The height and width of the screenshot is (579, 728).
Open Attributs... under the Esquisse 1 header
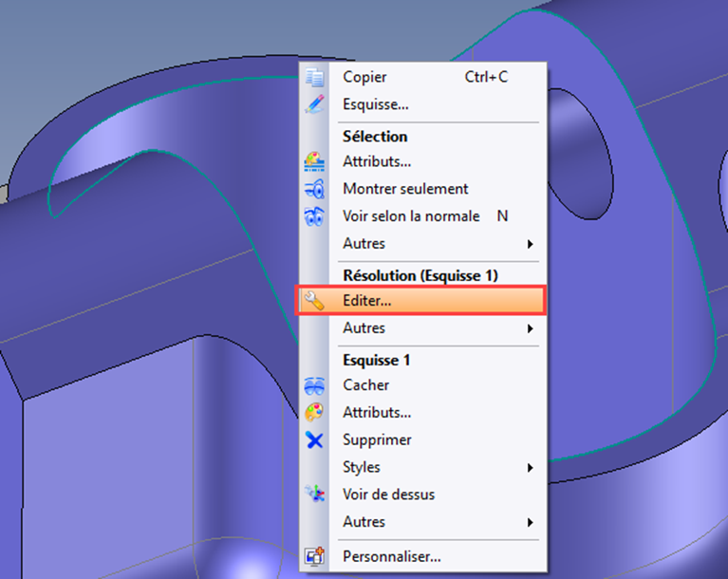pyautogui.click(x=422, y=412)
